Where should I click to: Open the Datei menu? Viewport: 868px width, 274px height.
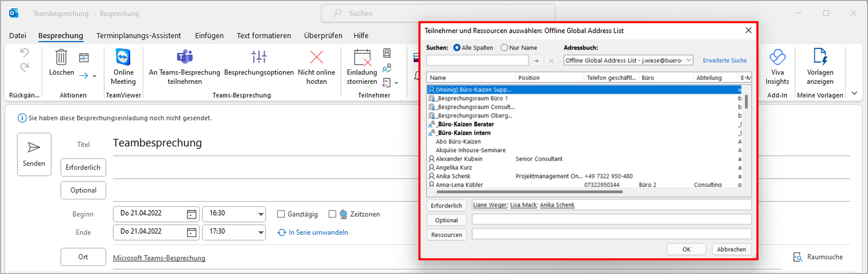(18, 36)
